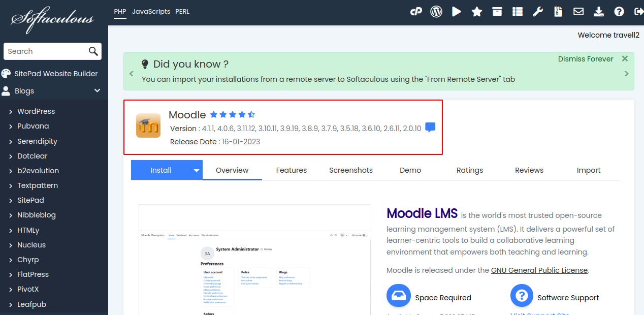The width and height of the screenshot is (644, 315).
Task: Open the task list icon
Action: pyautogui.click(x=518, y=11)
